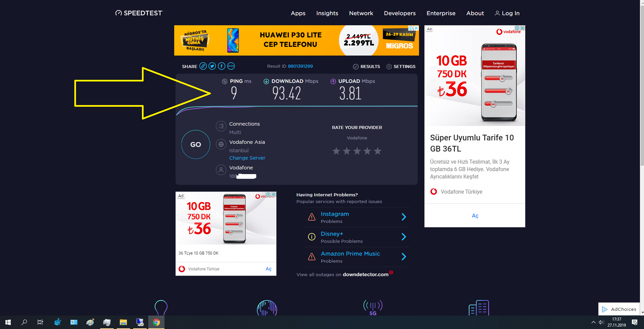Open the Apps menu
The width and height of the screenshot is (644, 329).
[x=298, y=13]
